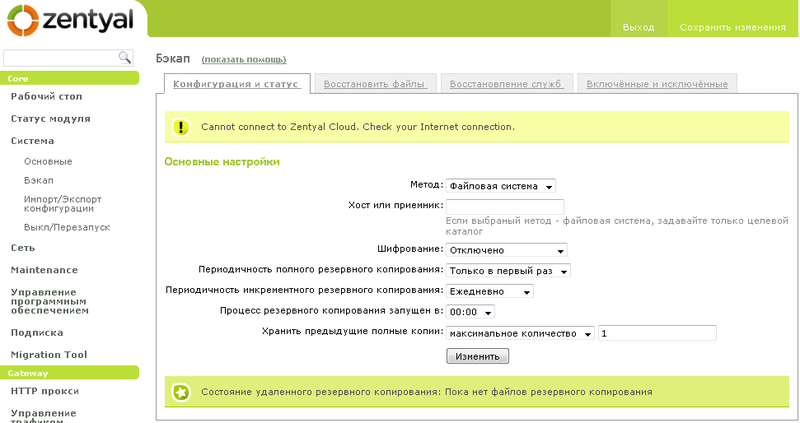Collapse the Система menu section
This screenshot has height=423, width=800.
[32, 141]
